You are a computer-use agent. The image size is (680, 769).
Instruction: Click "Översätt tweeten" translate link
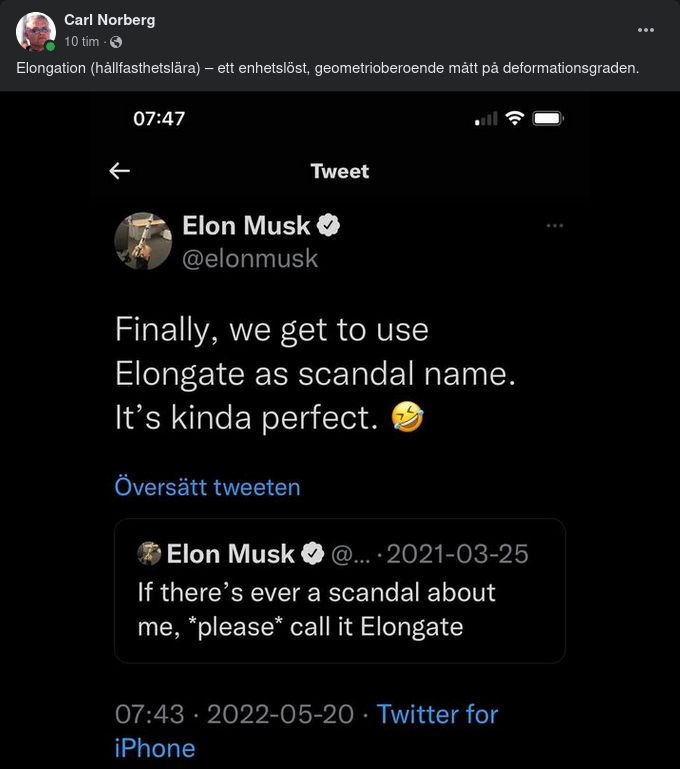[x=207, y=487]
